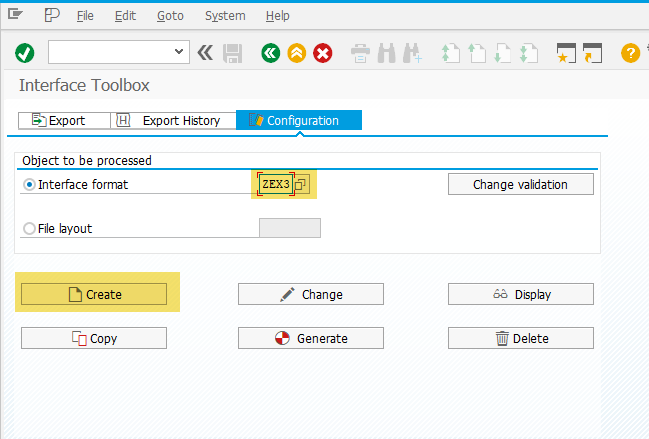Click the Interface Toolbox title text
Viewport: 649px width, 439px height.
(x=84, y=85)
